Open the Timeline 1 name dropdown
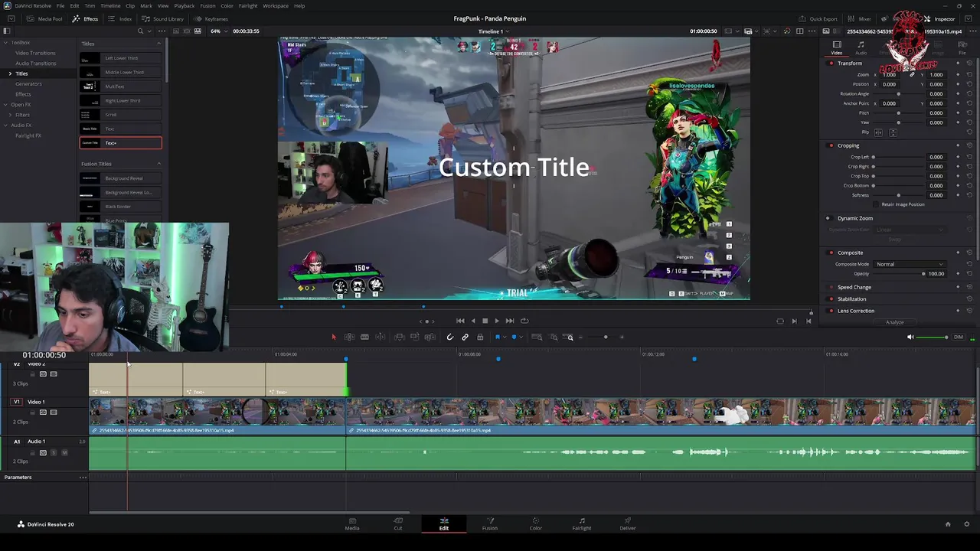 tap(494, 31)
